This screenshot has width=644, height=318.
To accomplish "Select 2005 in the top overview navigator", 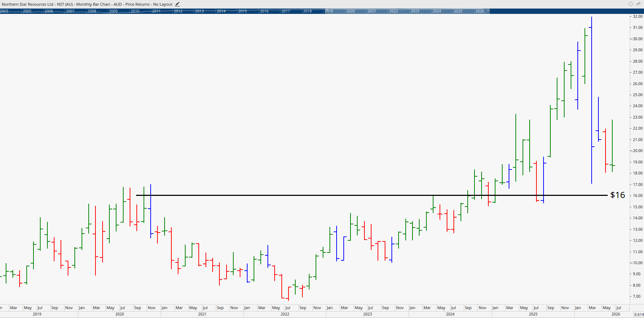I will (x=27, y=11).
